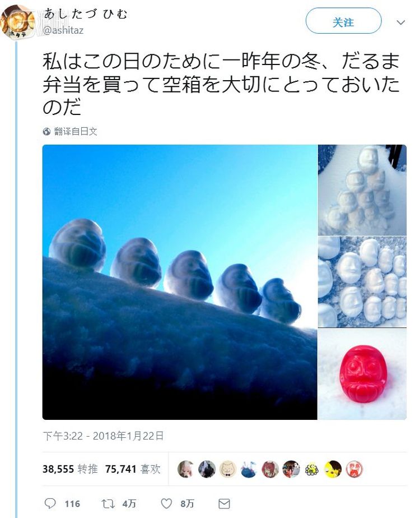This screenshot has height=518, width=420.
Task: Click the globe translate icon
Action: coord(46,132)
